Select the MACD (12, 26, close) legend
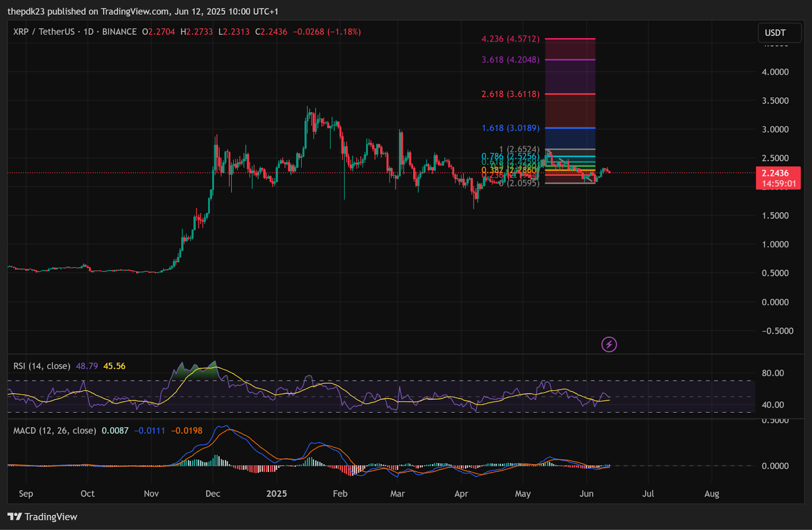Viewport: 812px width, 530px height. [x=54, y=431]
